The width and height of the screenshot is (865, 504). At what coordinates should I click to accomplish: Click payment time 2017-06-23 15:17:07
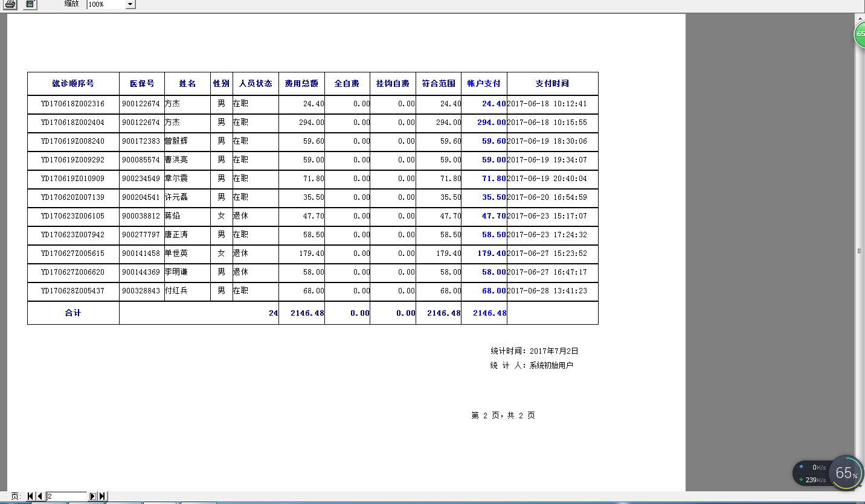click(547, 216)
